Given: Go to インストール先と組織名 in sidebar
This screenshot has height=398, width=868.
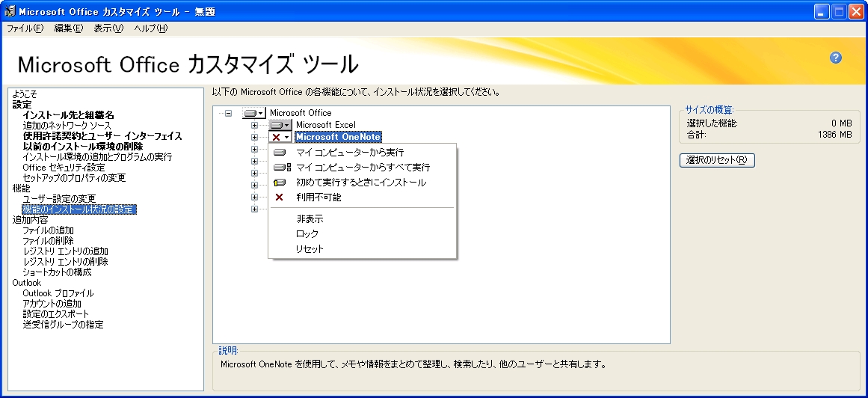Looking at the screenshot, I should [68, 115].
